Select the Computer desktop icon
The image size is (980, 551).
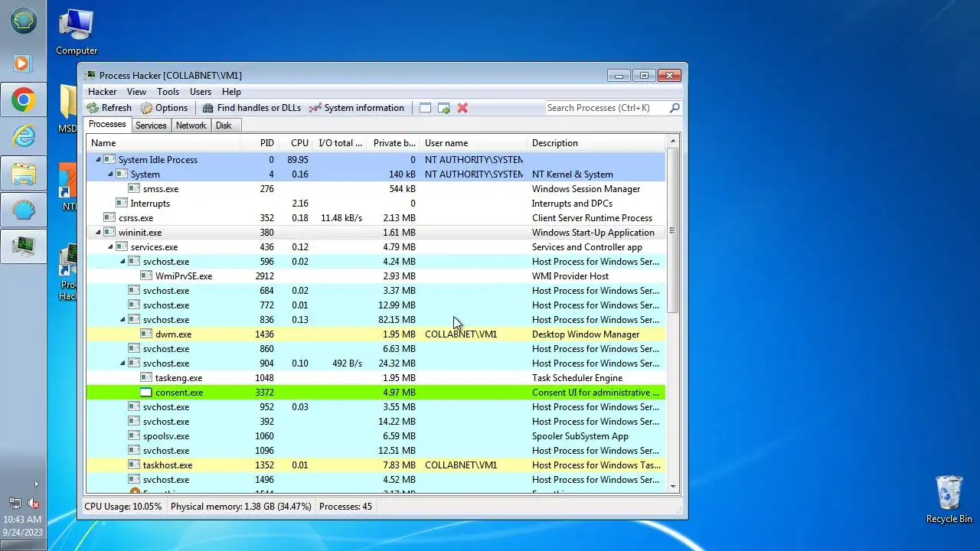tap(77, 32)
